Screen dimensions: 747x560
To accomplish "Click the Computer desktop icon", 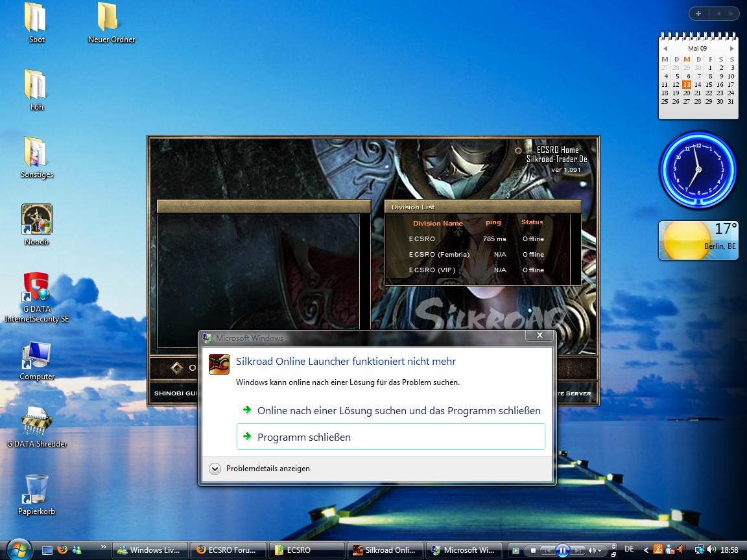I will [37, 355].
